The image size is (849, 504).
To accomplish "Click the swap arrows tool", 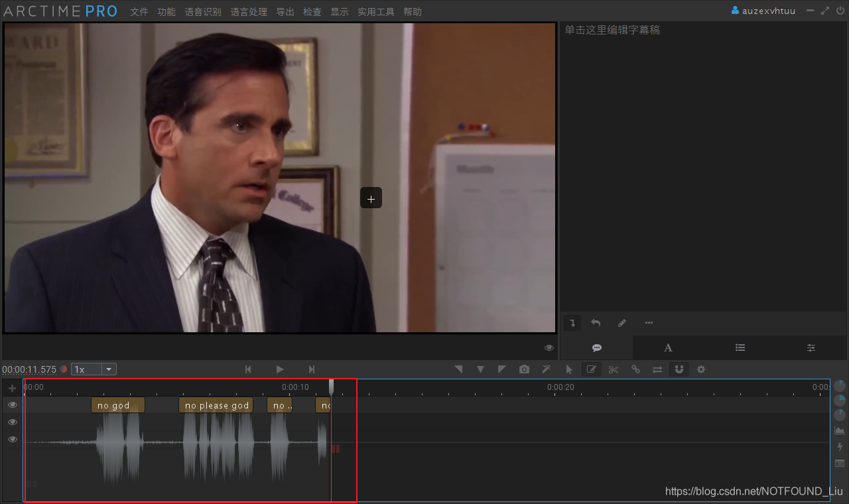I will (657, 369).
